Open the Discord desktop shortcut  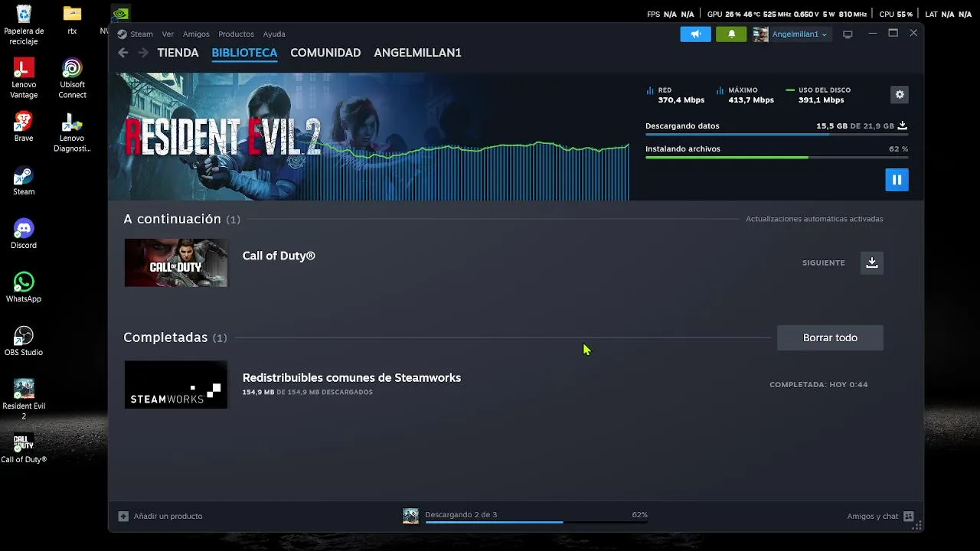[x=24, y=234]
